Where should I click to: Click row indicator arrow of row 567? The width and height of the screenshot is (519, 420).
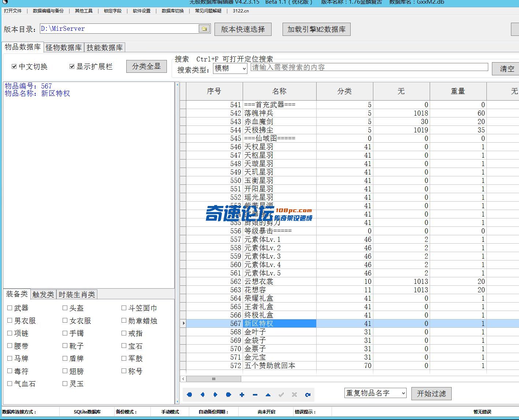(x=183, y=323)
